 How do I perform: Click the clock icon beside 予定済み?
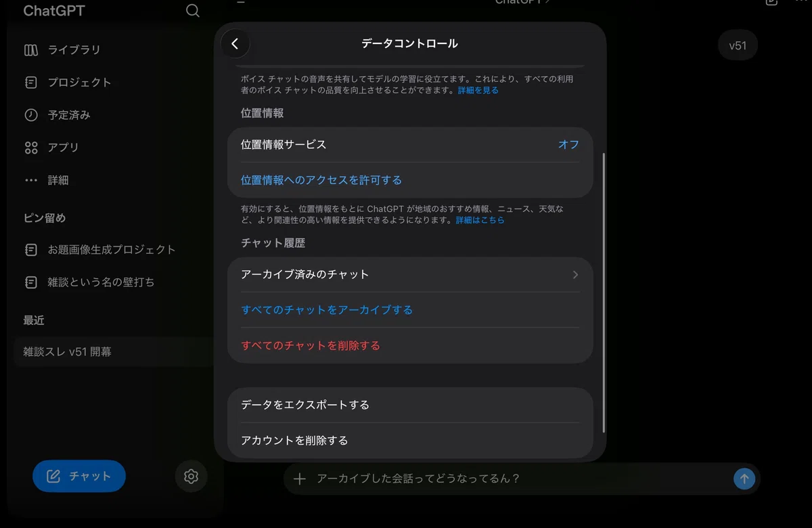pos(31,115)
